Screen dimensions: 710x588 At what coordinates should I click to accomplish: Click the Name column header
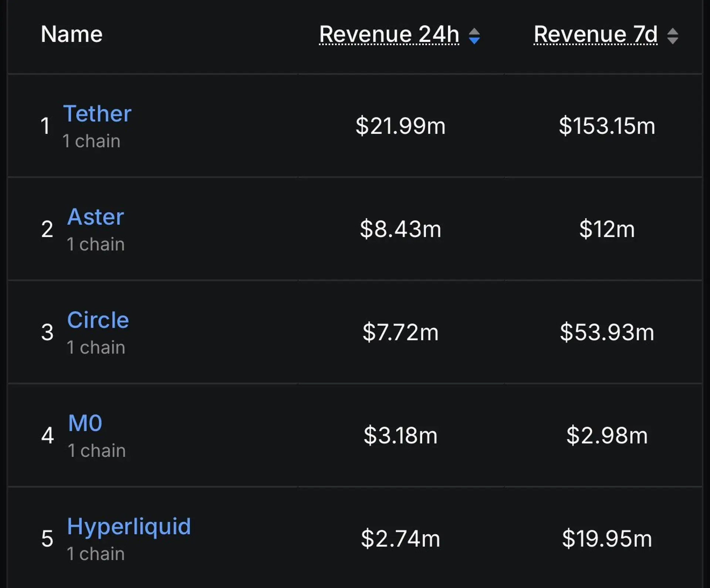[x=71, y=34]
